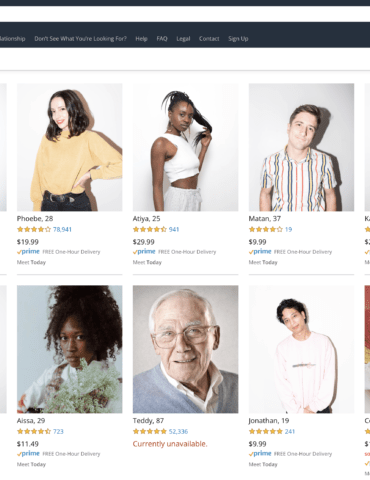Screen dimensions: 370x480
Task: Open Don't See What You're Looking For?
Action: [80, 39]
